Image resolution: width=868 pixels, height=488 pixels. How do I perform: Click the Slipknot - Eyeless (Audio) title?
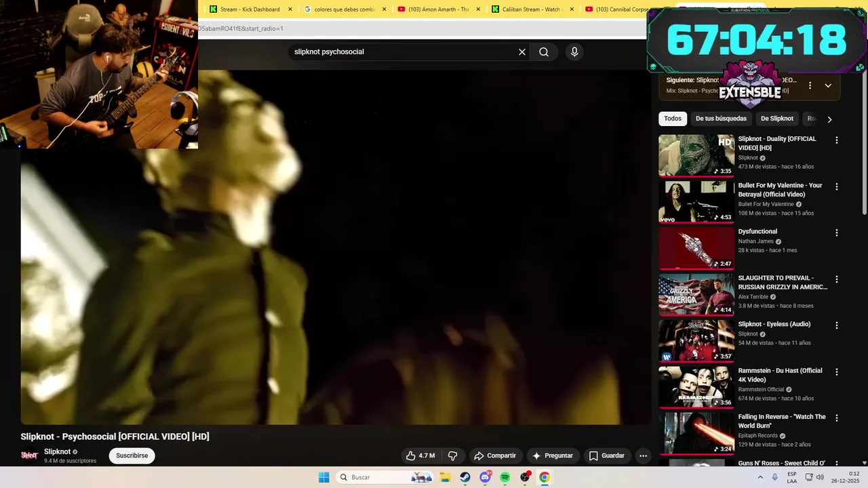click(774, 324)
